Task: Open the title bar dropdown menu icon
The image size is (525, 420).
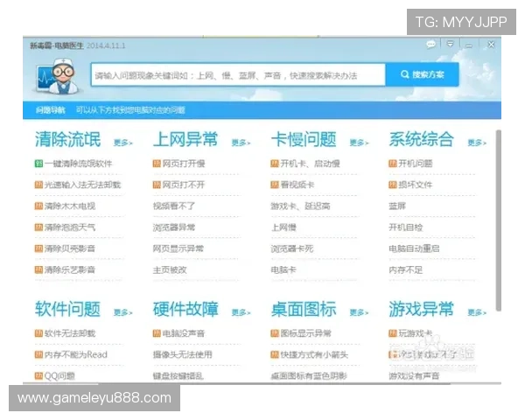Action: click(x=450, y=45)
